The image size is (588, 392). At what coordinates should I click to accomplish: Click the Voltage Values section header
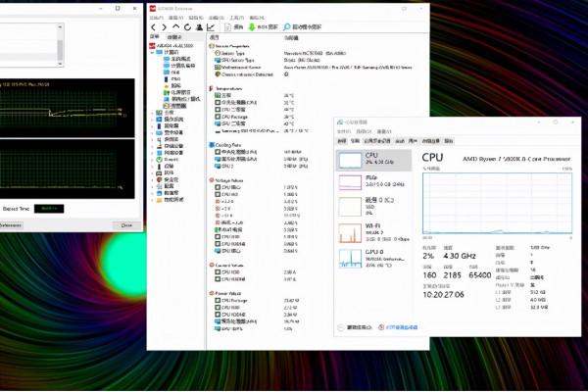click(x=226, y=180)
